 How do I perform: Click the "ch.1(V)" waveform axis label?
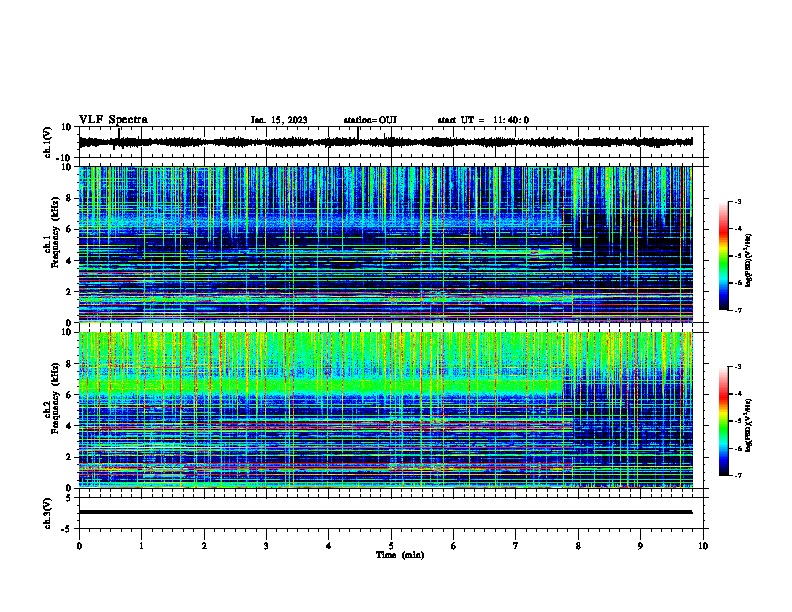(x=48, y=142)
